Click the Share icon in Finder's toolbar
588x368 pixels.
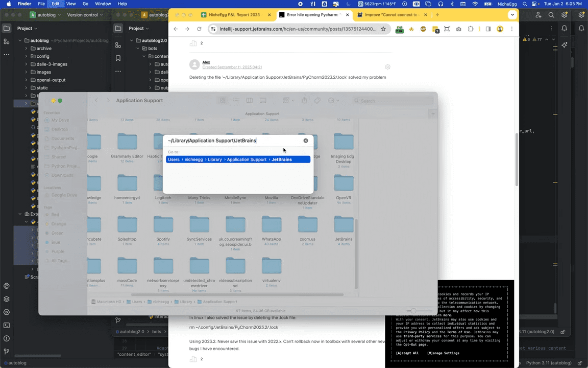pyautogui.click(x=304, y=101)
